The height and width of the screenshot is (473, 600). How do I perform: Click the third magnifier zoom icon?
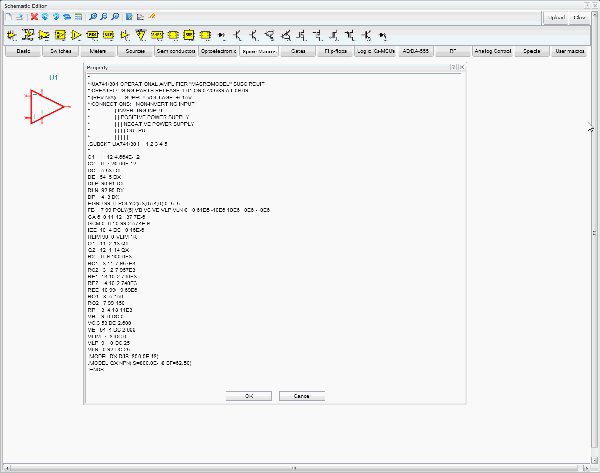[115, 17]
